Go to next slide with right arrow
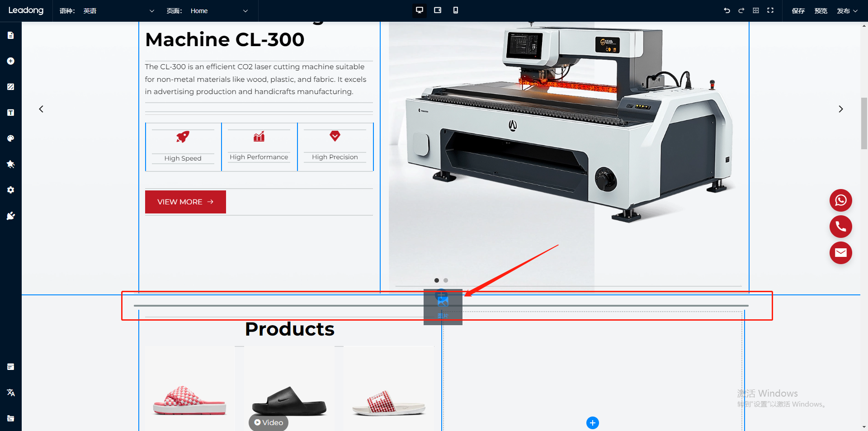868x431 pixels. point(840,109)
